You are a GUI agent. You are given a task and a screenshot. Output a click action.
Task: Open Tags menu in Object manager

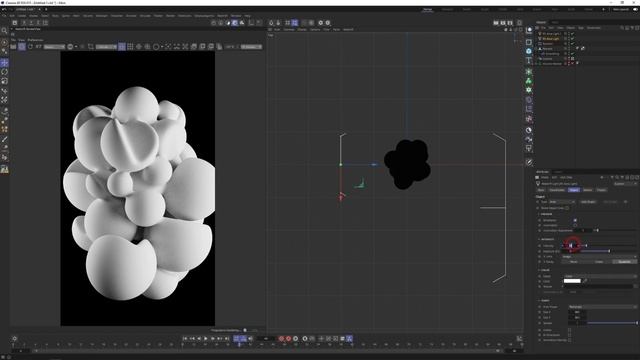(581, 28)
